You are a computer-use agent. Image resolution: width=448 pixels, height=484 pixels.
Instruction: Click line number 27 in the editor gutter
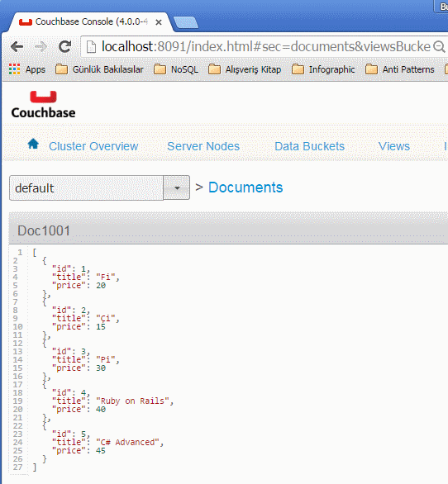(x=17, y=467)
